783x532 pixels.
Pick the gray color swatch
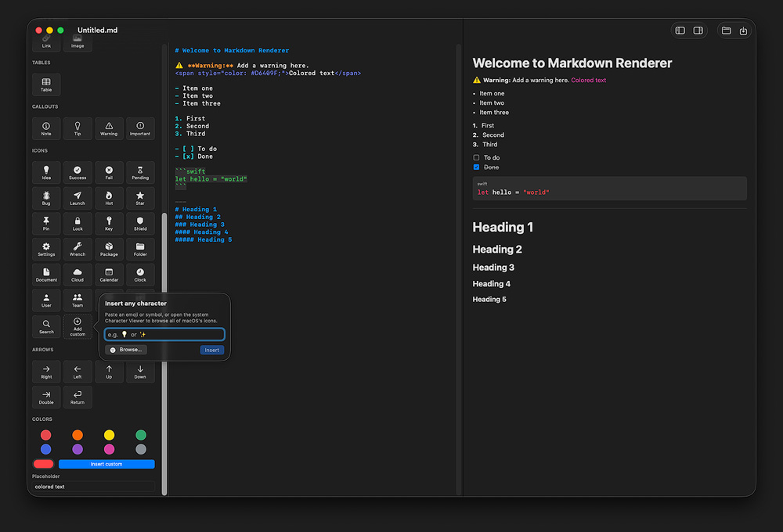click(141, 449)
